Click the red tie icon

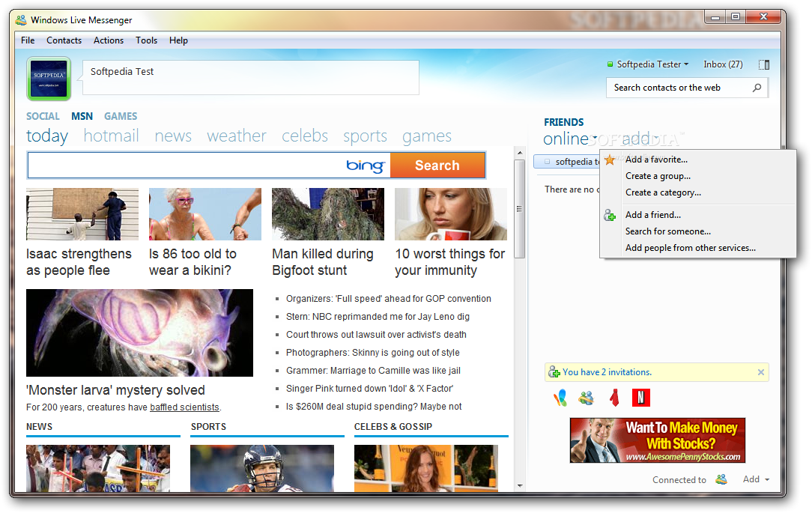click(614, 398)
